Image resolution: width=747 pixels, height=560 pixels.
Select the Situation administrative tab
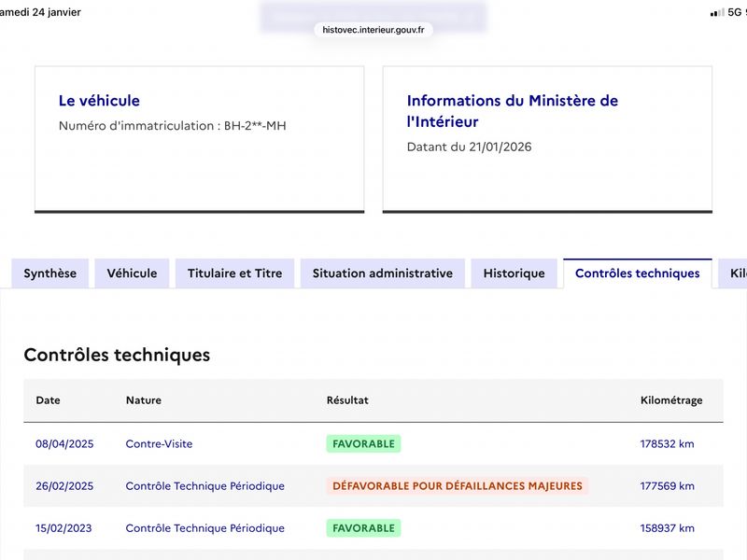coord(383,273)
